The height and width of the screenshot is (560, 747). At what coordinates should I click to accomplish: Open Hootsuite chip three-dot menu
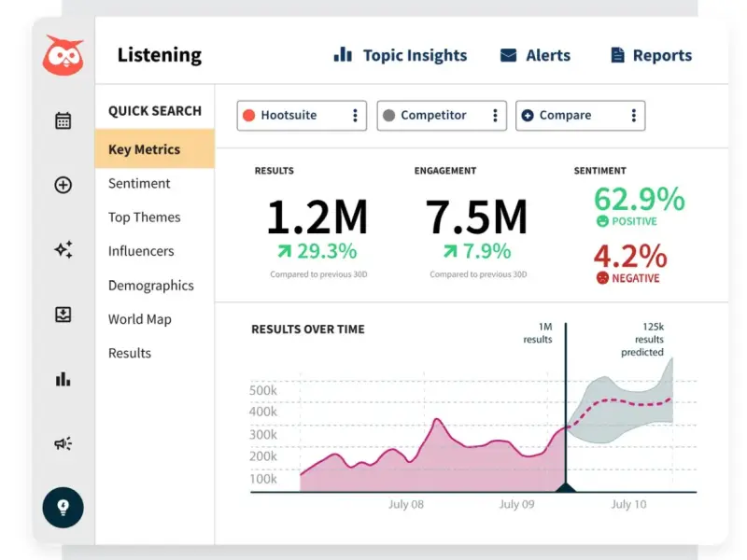click(x=355, y=116)
